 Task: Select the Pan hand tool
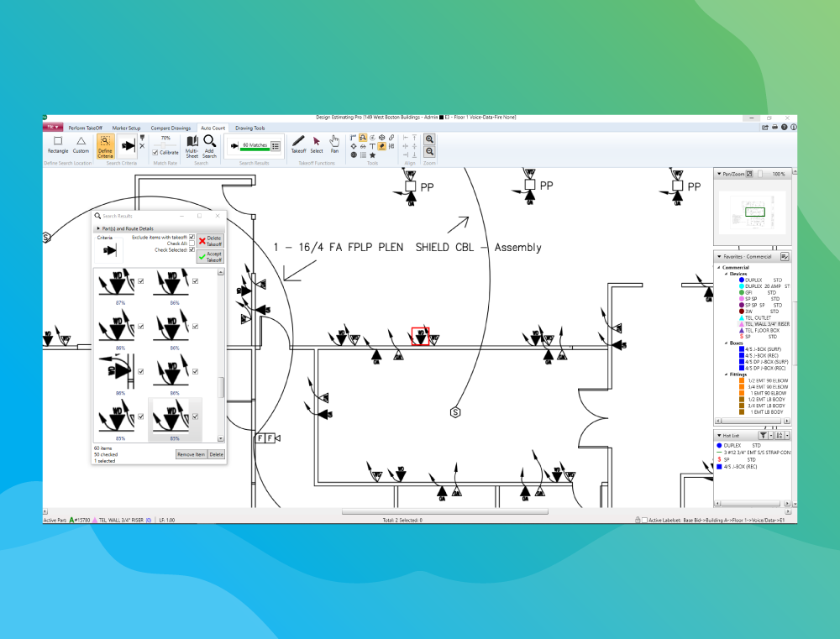pos(334,144)
